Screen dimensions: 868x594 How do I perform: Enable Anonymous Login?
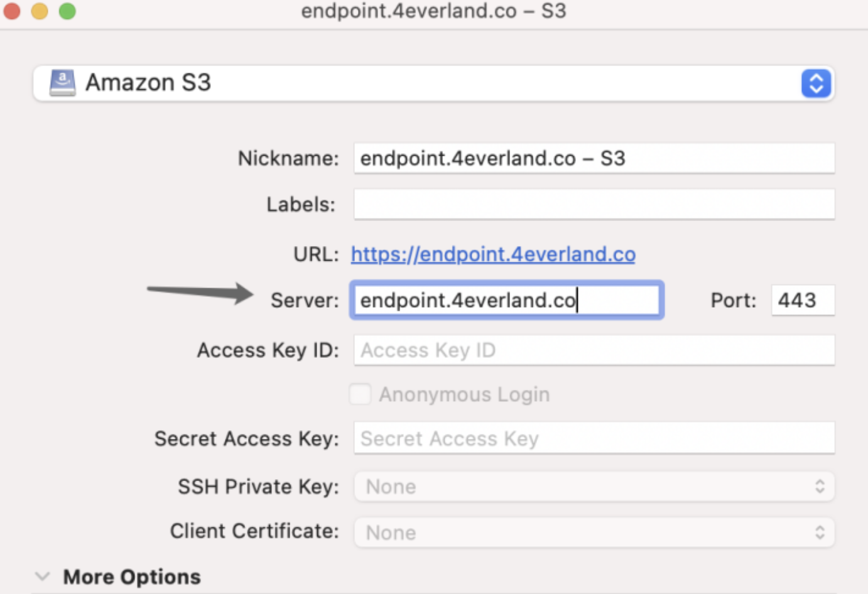[360, 394]
